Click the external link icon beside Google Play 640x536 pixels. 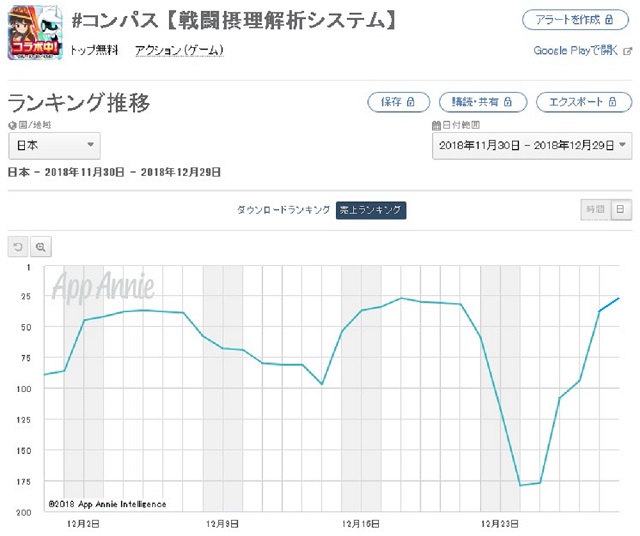(627, 51)
